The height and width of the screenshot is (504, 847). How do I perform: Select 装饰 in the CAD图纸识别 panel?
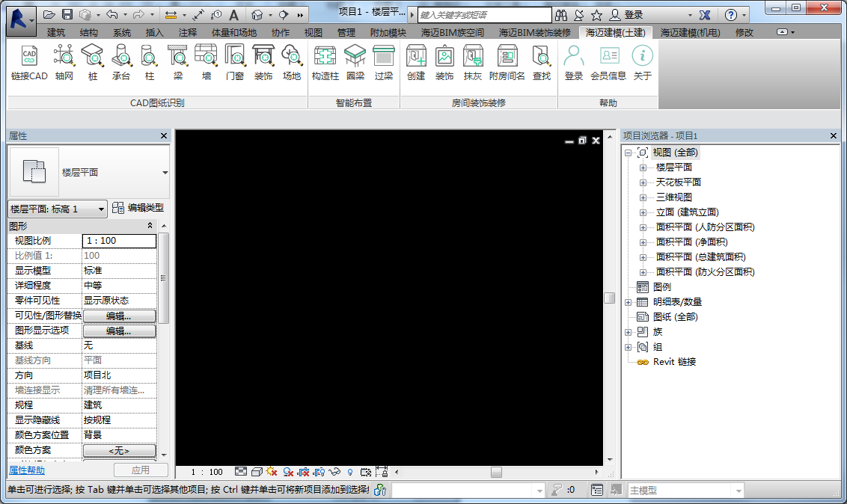(x=263, y=63)
